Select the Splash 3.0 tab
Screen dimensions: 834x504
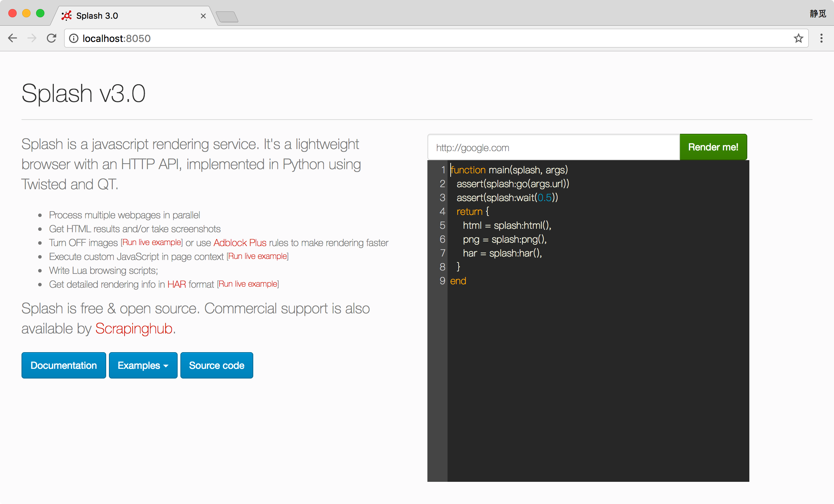pos(134,16)
